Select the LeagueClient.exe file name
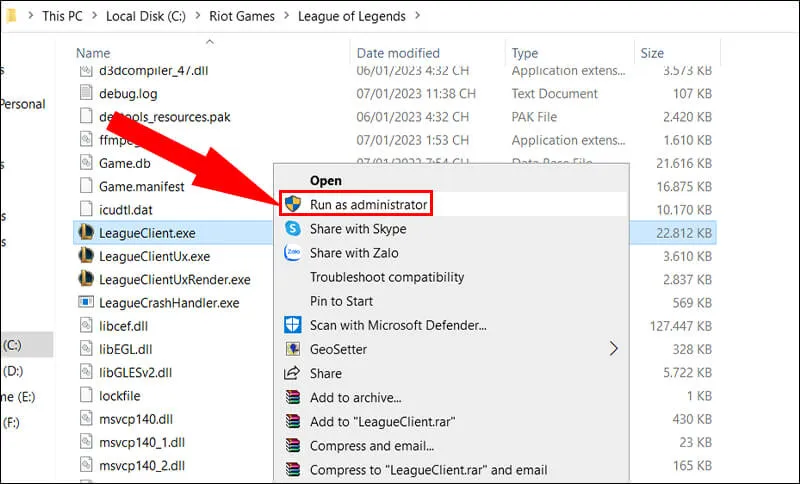This screenshot has height=484, width=800. click(147, 233)
